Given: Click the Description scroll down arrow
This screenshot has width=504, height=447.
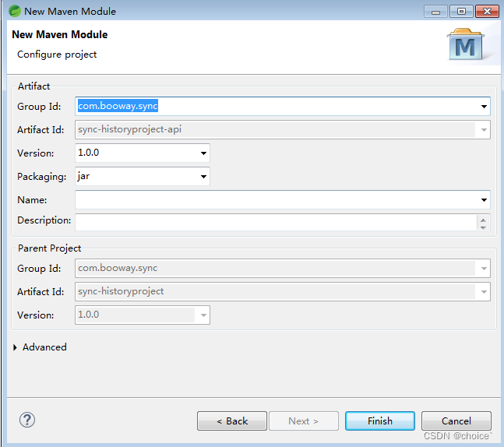Looking at the screenshot, I should [483, 227].
